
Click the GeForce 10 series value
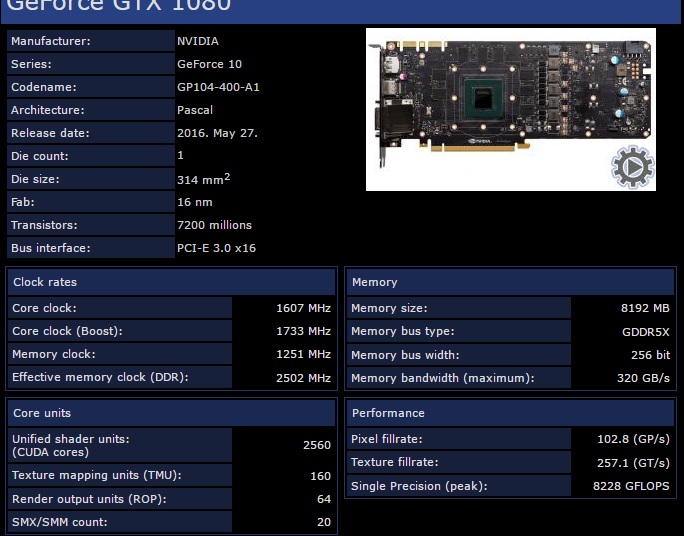click(209, 64)
